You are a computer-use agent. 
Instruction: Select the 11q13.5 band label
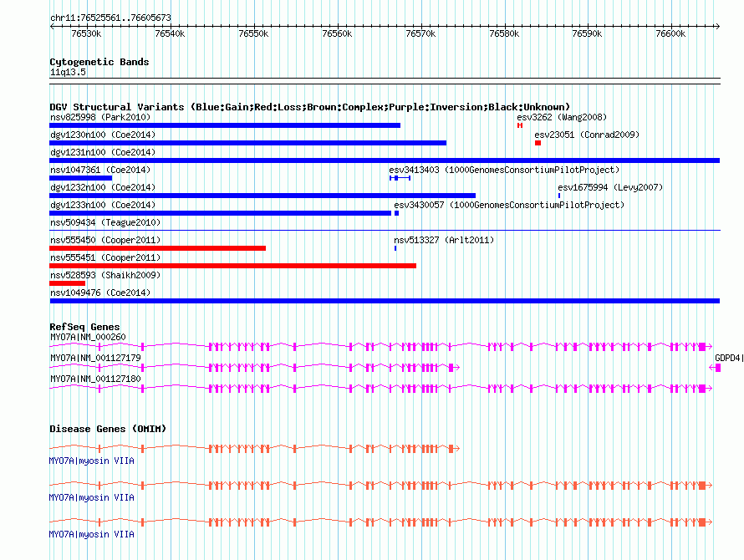pos(68,72)
